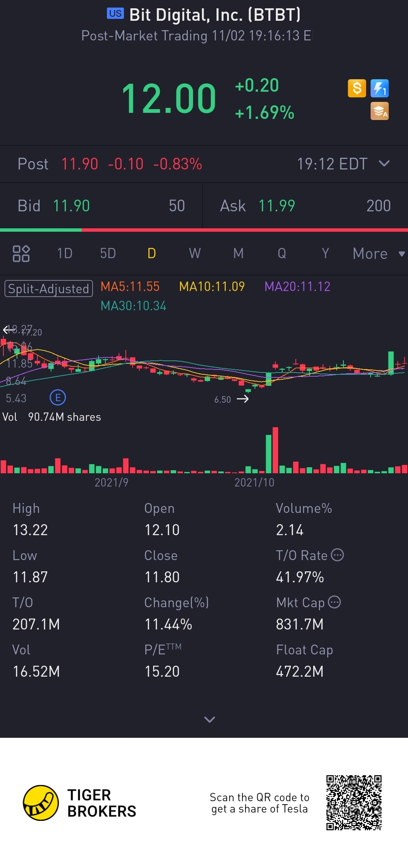Tap the QR code image
This screenshot has height=868, width=408.
pyautogui.click(x=354, y=803)
